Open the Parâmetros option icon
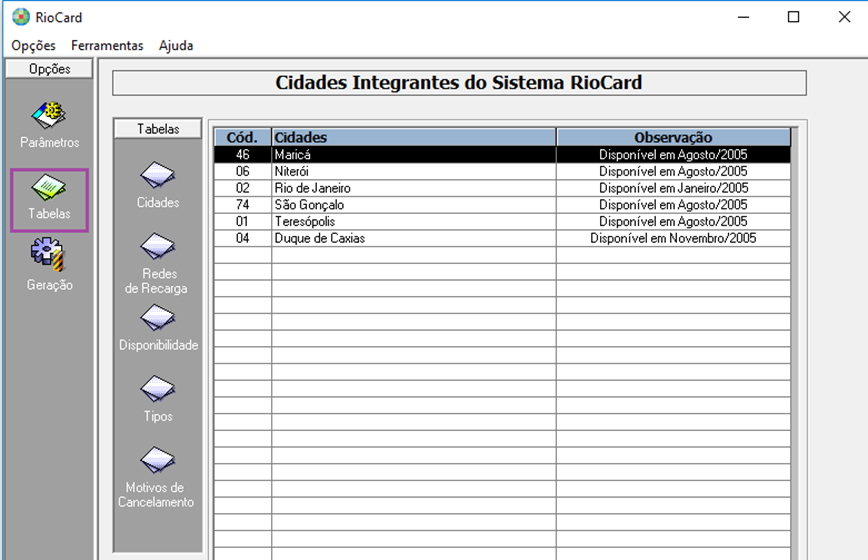868x560 pixels. click(49, 115)
